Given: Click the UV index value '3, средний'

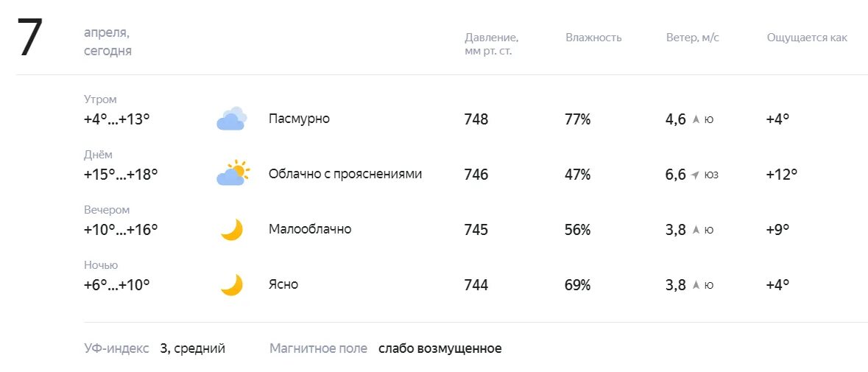Looking at the screenshot, I should pyautogui.click(x=193, y=348).
